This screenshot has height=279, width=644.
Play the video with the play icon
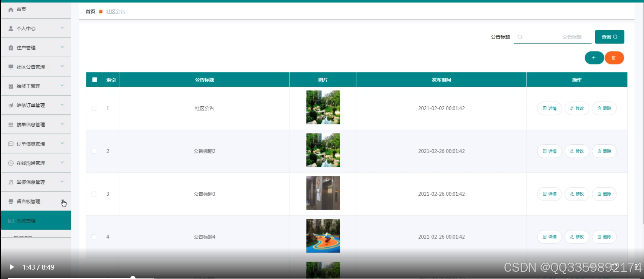12,267
